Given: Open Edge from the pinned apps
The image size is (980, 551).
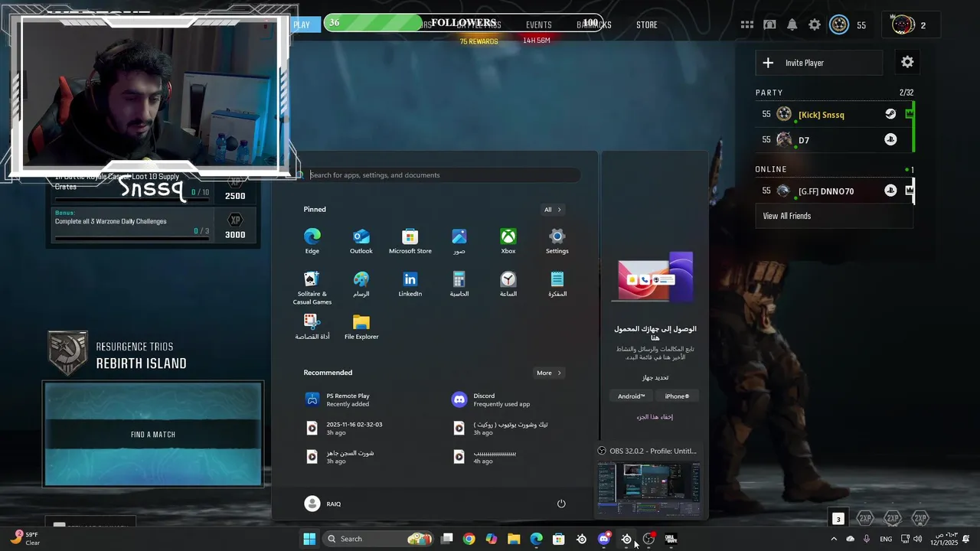Looking at the screenshot, I should [x=312, y=241].
